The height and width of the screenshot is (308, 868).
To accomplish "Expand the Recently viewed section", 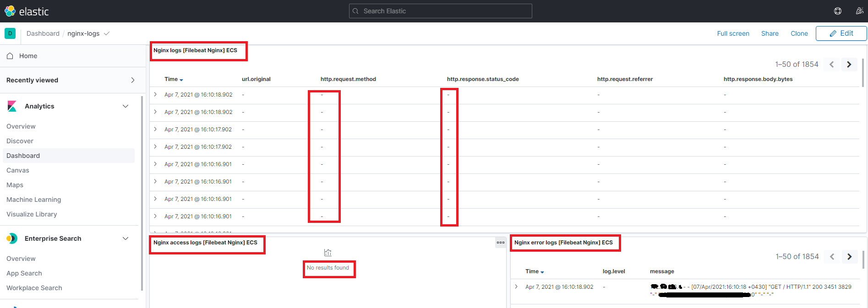I will tap(133, 80).
